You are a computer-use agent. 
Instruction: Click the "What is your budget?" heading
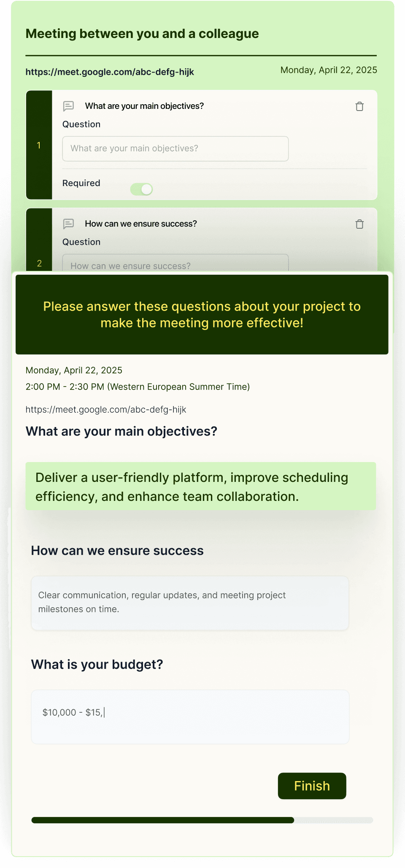tap(97, 665)
